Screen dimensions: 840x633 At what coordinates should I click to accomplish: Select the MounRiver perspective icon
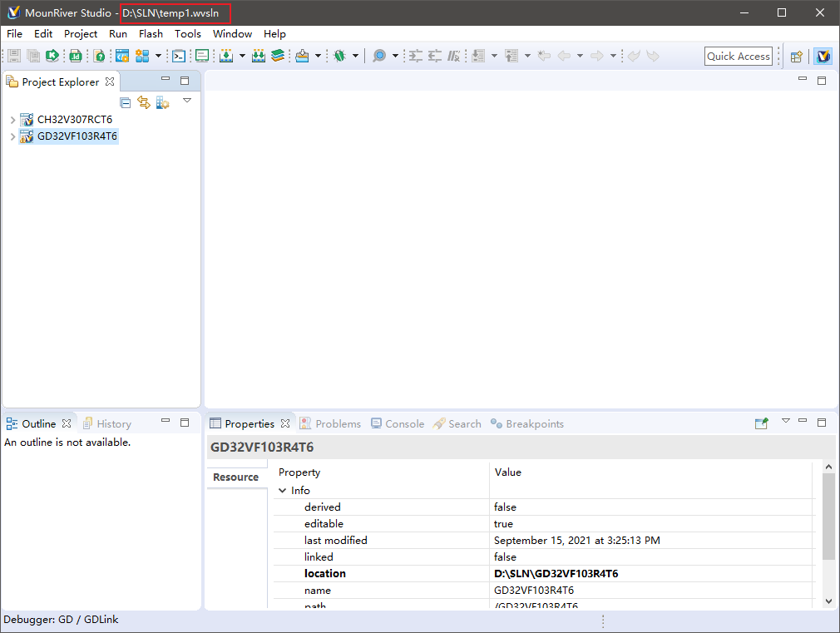click(823, 57)
